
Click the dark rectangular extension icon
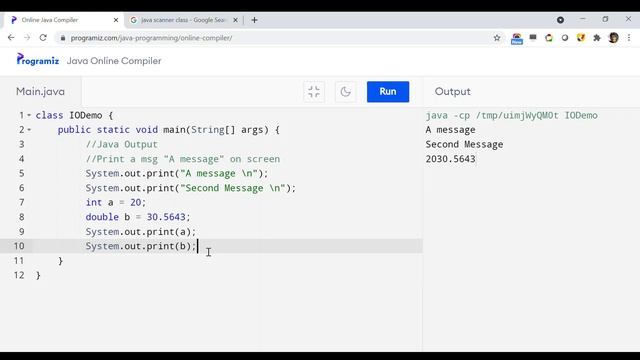[533, 38]
